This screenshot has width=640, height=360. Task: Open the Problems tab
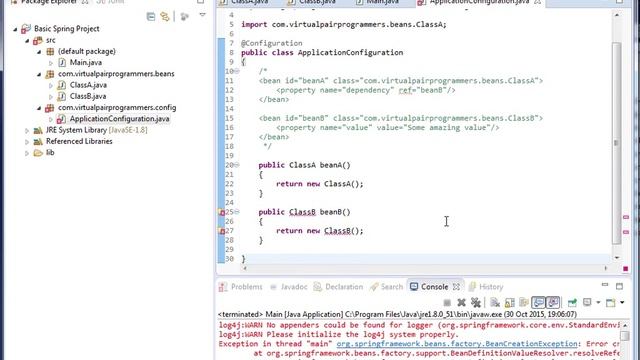coord(241,287)
